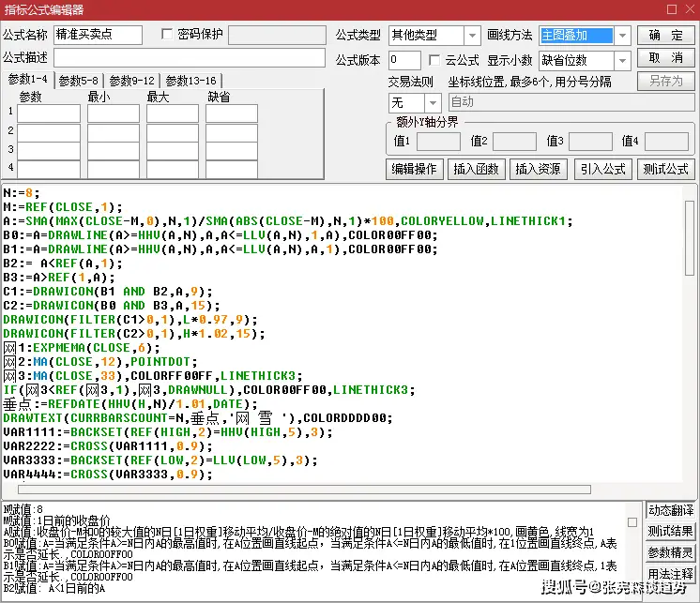Click the 引入公式 button
The image size is (700, 603).
click(601, 170)
